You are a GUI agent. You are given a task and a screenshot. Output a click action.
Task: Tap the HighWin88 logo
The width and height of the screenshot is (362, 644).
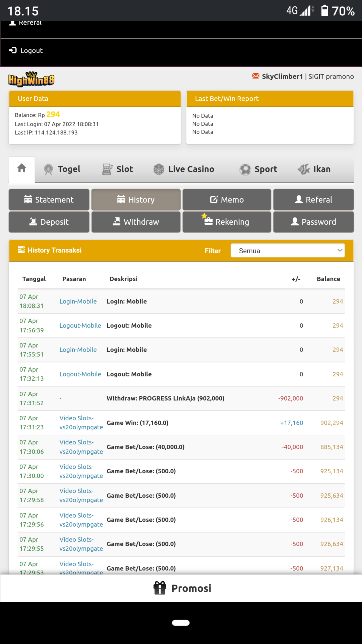[31, 79]
